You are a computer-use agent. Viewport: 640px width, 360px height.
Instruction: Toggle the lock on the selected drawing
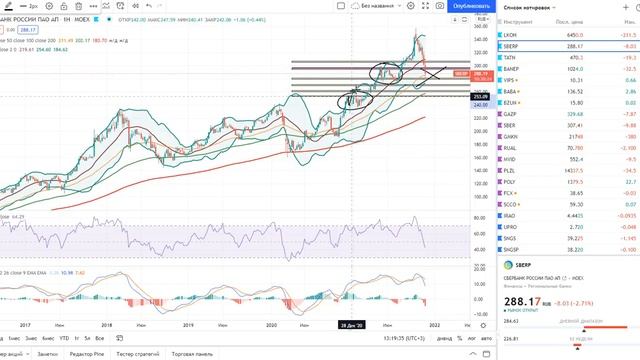pyautogui.click(x=64, y=6)
